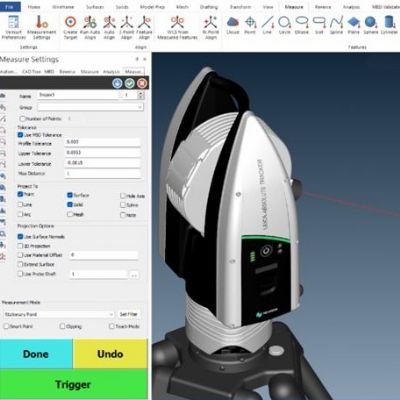The width and height of the screenshot is (400, 400).
Task: Toggle the Point project-to checkbox
Action: pyautogui.click(x=20, y=194)
